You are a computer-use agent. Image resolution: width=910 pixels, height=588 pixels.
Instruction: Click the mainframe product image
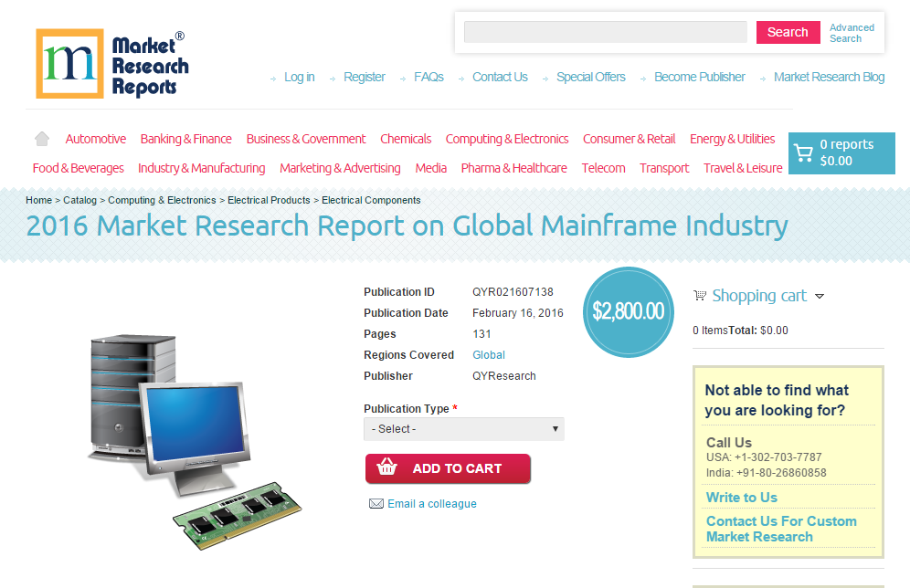click(x=195, y=442)
